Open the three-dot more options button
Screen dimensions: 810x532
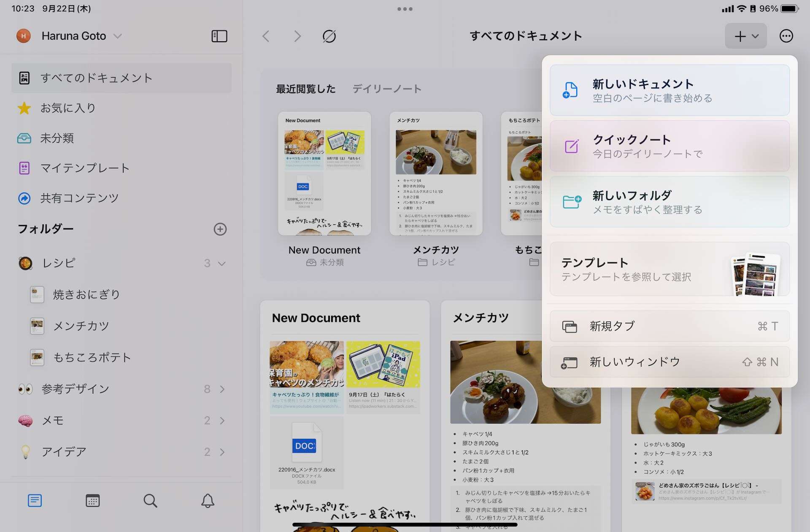point(786,36)
